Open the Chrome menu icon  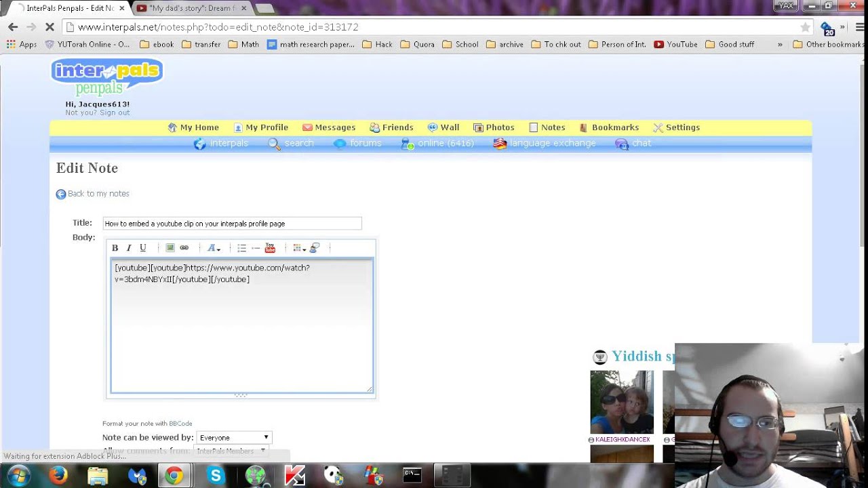[859, 27]
